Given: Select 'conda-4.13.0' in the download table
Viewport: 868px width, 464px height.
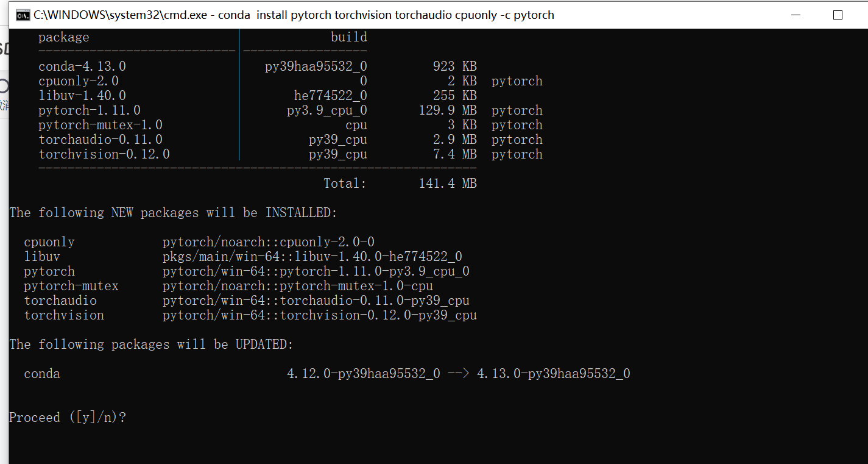Looking at the screenshot, I should tap(82, 66).
